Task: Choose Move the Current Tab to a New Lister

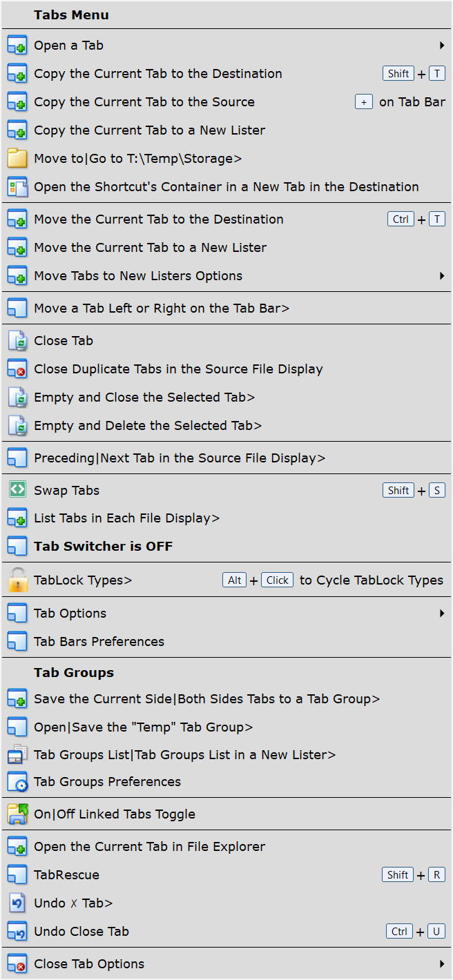Action: 150,248
